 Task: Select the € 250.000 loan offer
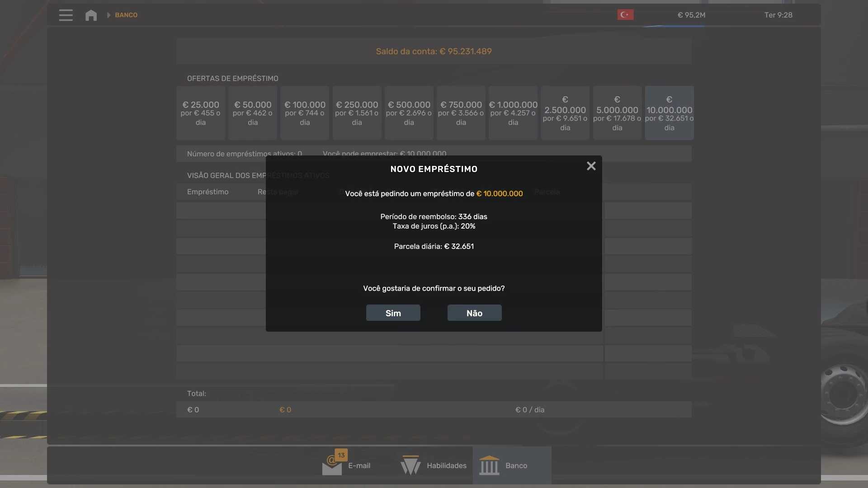click(x=357, y=113)
